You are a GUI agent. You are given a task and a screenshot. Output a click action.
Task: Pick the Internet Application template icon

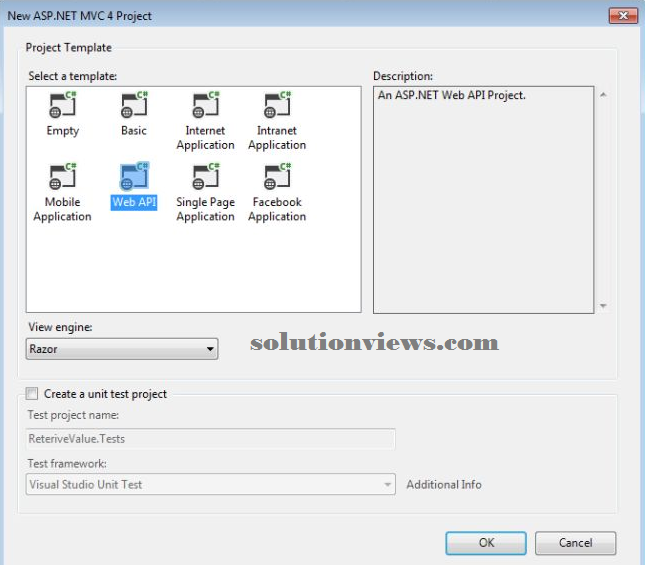pyautogui.click(x=206, y=105)
